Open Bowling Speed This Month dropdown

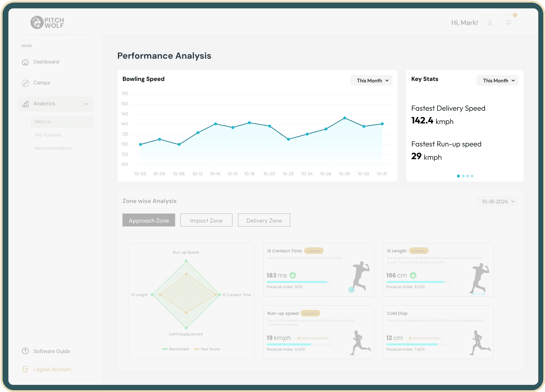coord(371,80)
